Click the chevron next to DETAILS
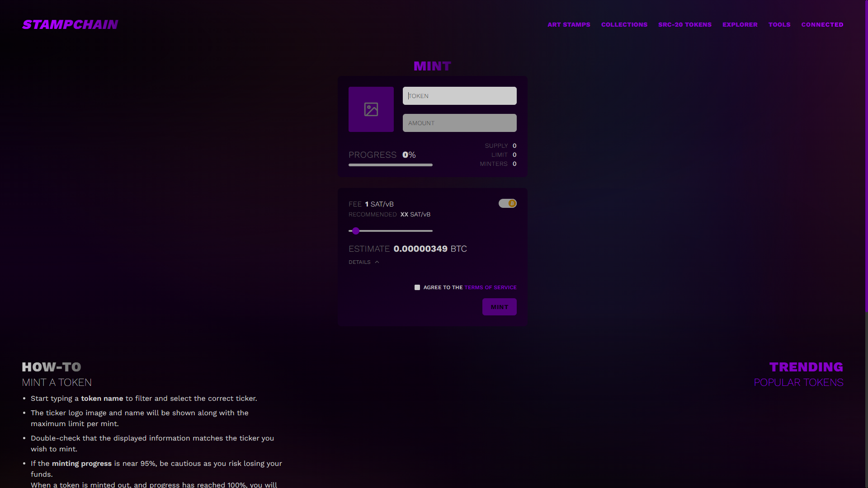The height and width of the screenshot is (488, 868). point(377,262)
